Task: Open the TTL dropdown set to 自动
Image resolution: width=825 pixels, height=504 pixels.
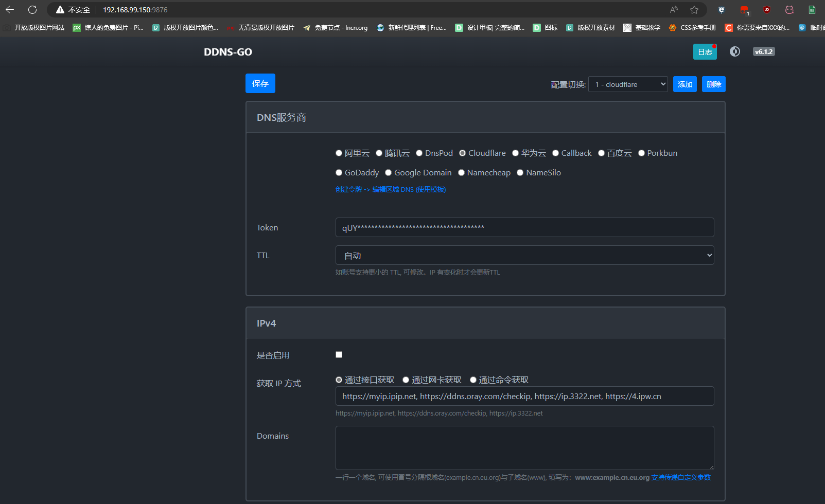Action: [524, 256]
